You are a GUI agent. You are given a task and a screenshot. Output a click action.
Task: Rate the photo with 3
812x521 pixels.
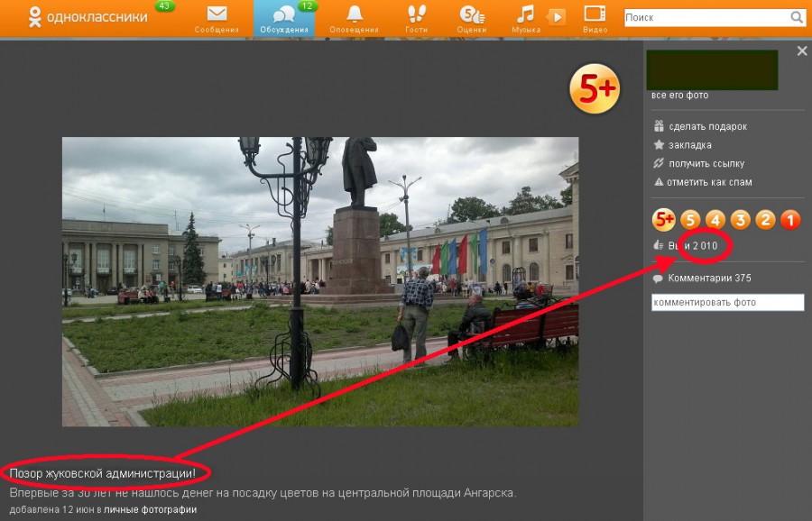pos(740,219)
